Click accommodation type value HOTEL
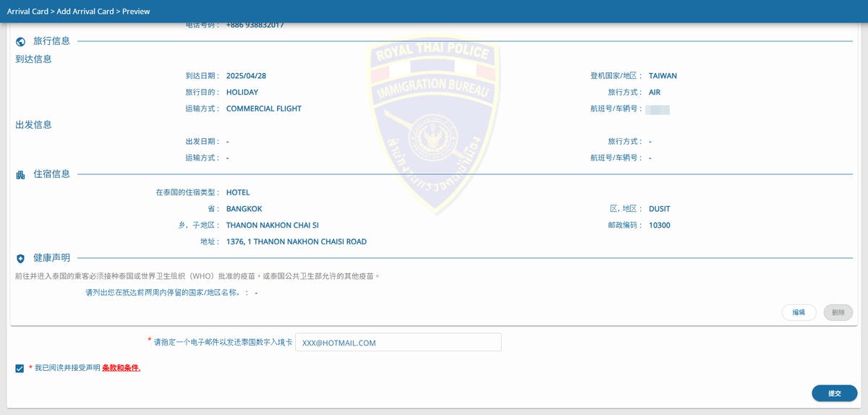This screenshot has width=868, height=415. tap(238, 192)
